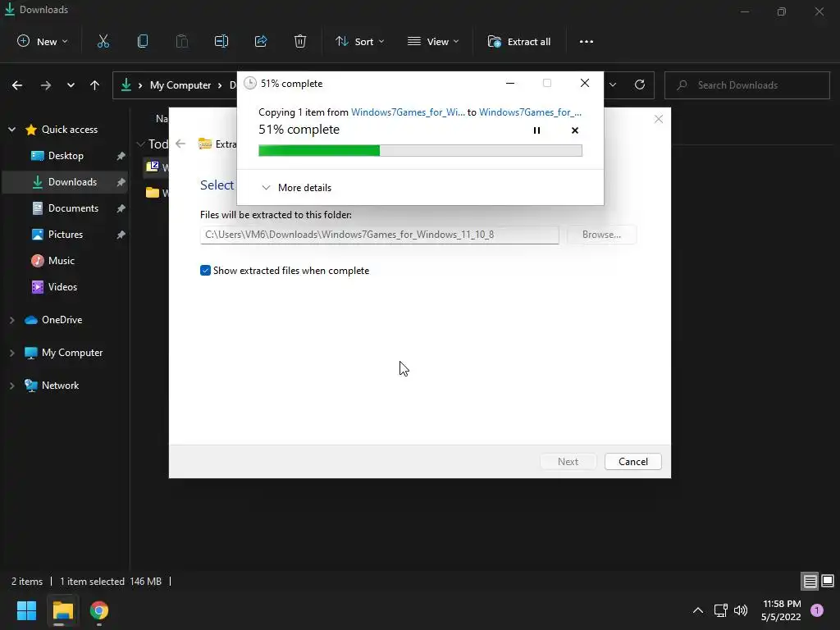The image size is (840, 630).
Task: Click the Cut scissors icon in toolbar
Action: click(103, 41)
